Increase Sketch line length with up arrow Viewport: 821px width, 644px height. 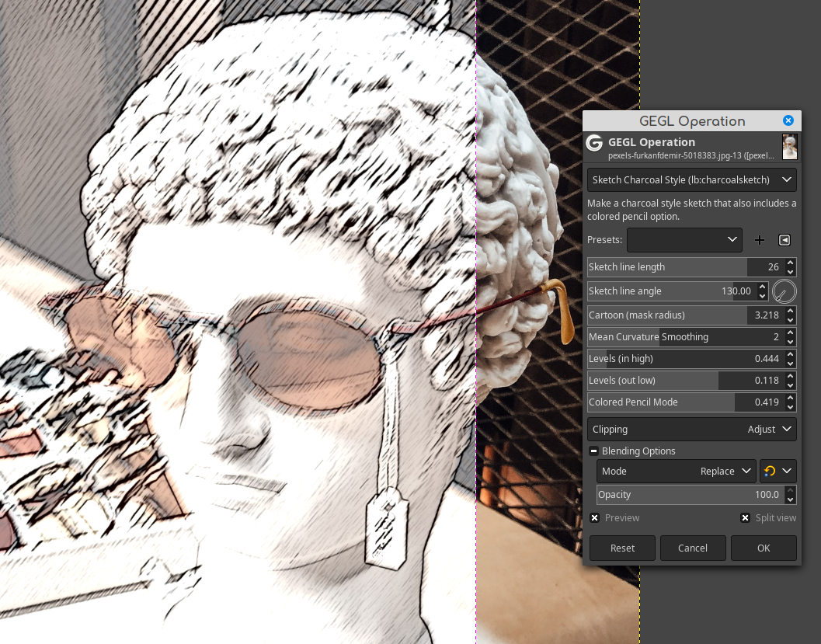[x=791, y=263]
